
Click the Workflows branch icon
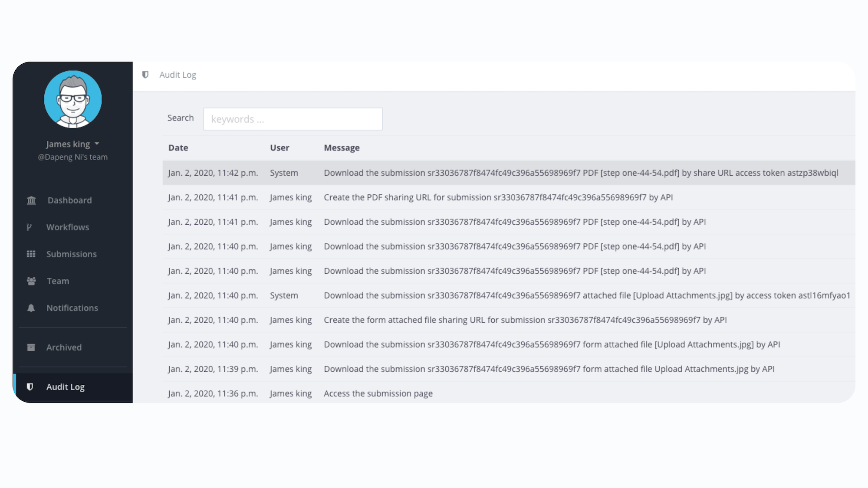point(30,227)
